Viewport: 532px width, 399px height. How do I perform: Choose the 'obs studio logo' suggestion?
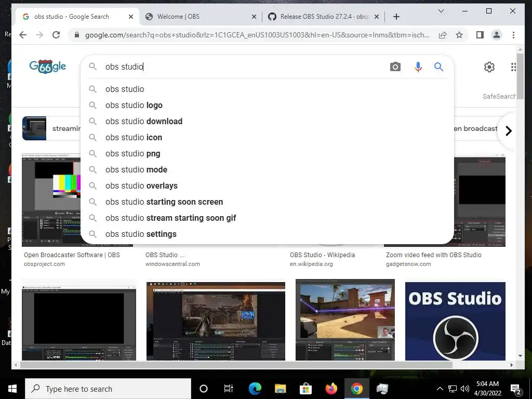click(x=268, y=105)
